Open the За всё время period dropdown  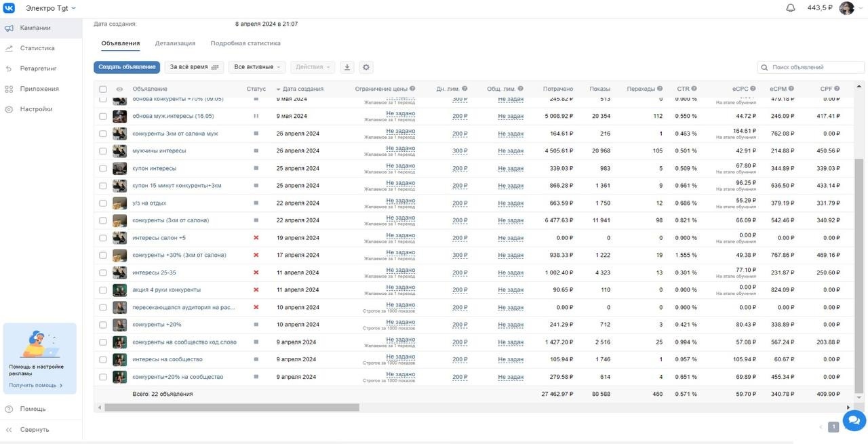click(x=194, y=67)
